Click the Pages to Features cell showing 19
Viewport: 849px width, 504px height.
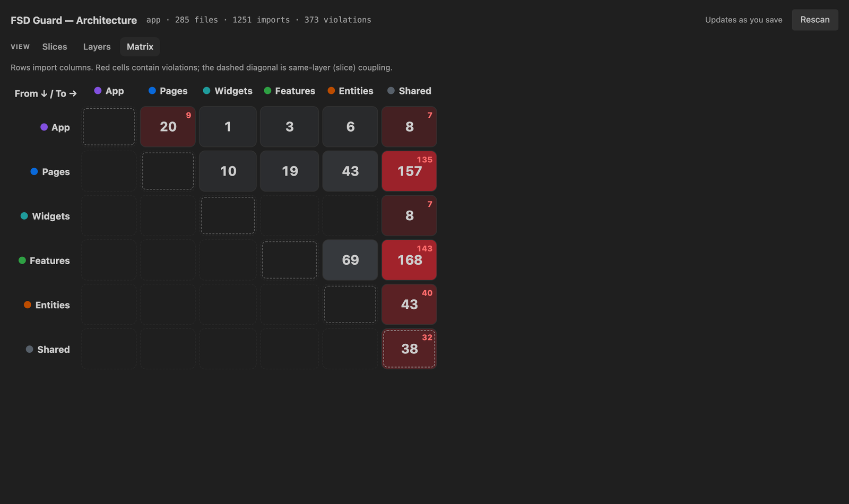(x=289, y=171)
